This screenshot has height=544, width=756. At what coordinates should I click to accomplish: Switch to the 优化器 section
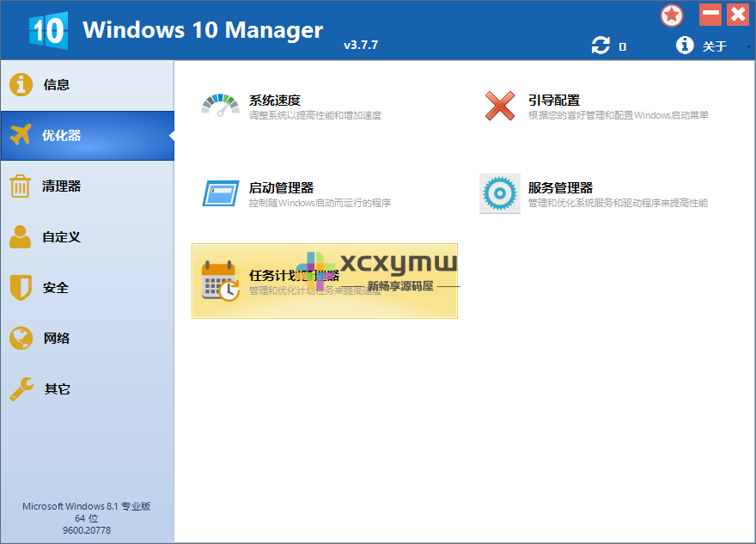(52, 135)
